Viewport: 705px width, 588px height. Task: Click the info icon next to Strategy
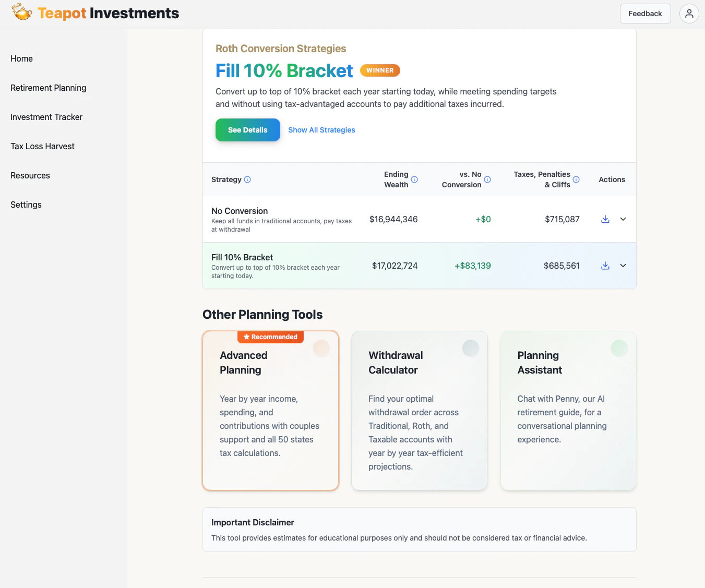click(247, 179)
